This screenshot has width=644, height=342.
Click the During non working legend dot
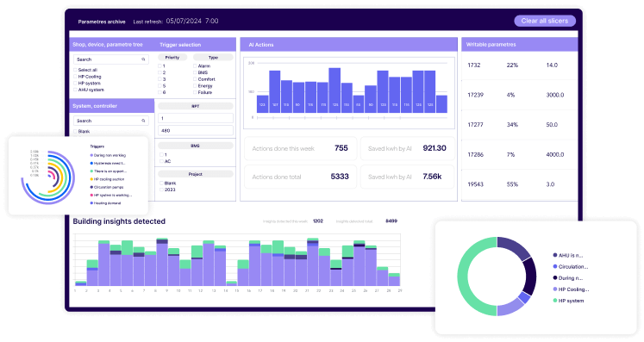91,155
